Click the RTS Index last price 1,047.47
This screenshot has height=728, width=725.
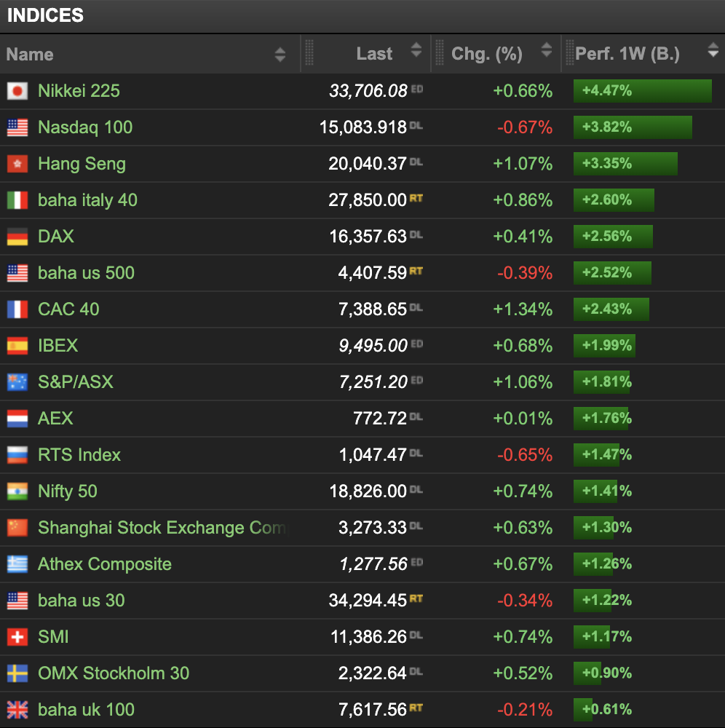click(x=372, y=455)
